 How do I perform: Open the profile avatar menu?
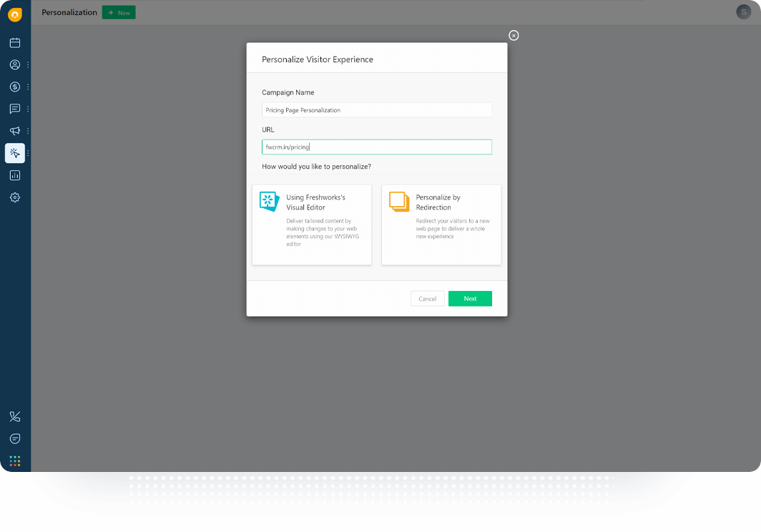743,12
